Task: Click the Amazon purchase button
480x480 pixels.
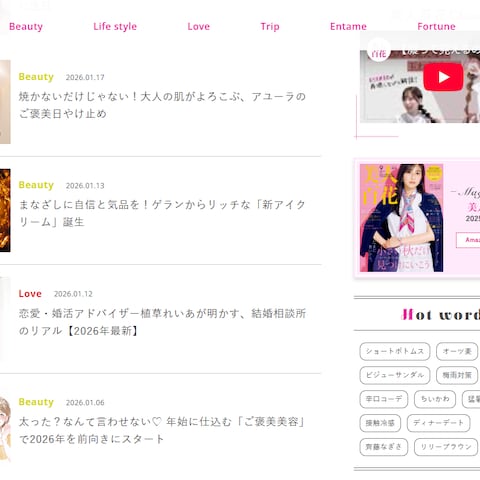Action: point(468,240)
